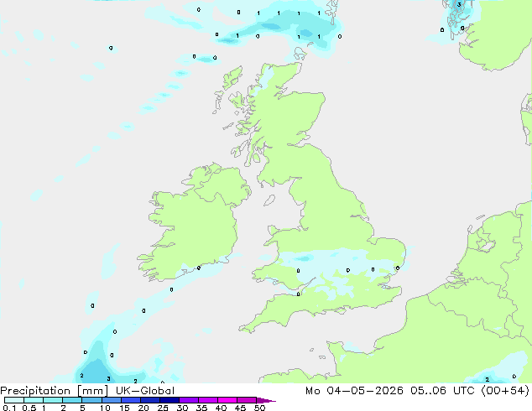Screen dimensions: 532x411
Task: Click the 'UK-Global' model name text
Action: point(145,391)
